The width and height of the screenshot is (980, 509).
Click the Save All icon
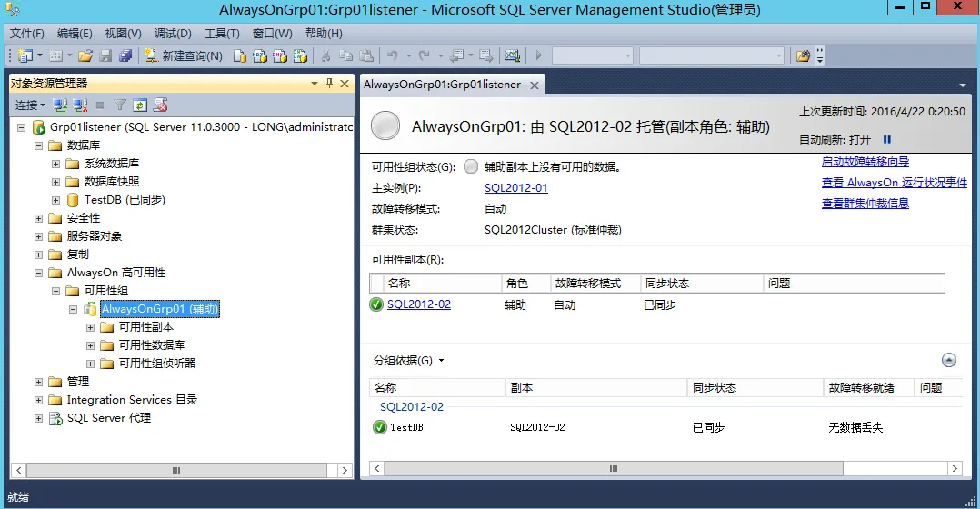125,55
